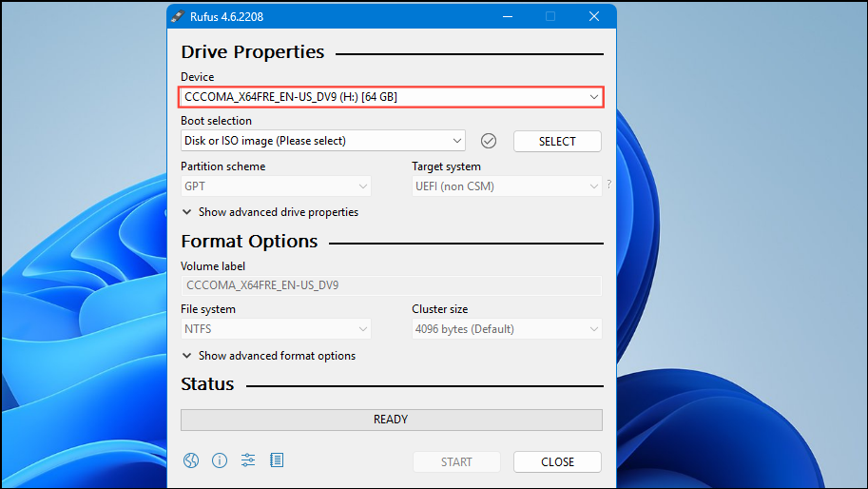Click the Boot selection label

(216, 121)
